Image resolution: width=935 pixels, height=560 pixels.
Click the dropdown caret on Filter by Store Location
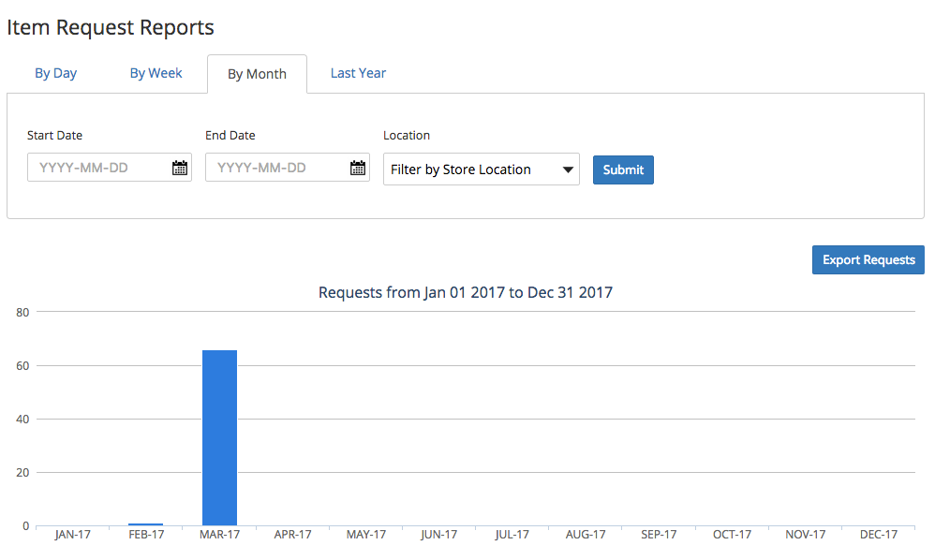pyautogui.click(x=568, y=169)
